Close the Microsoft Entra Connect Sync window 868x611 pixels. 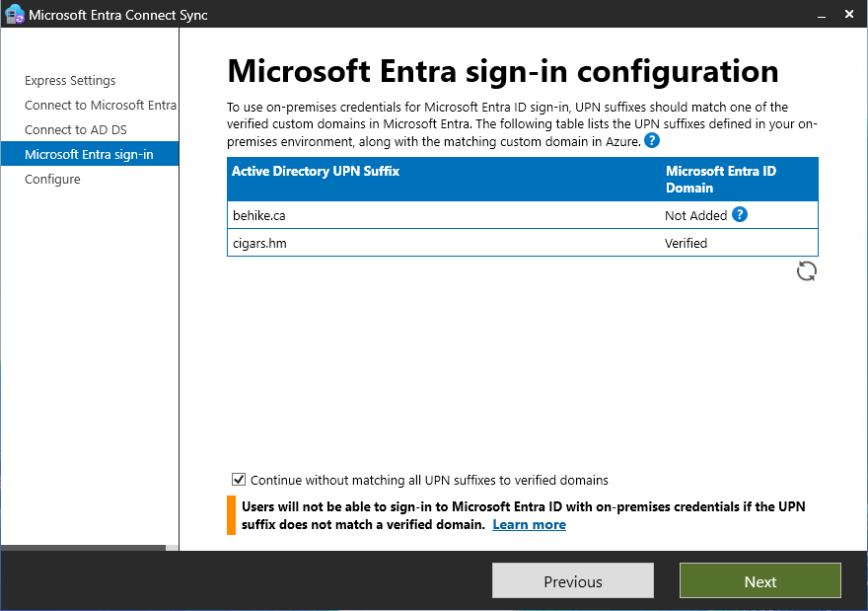coord(850,15)
